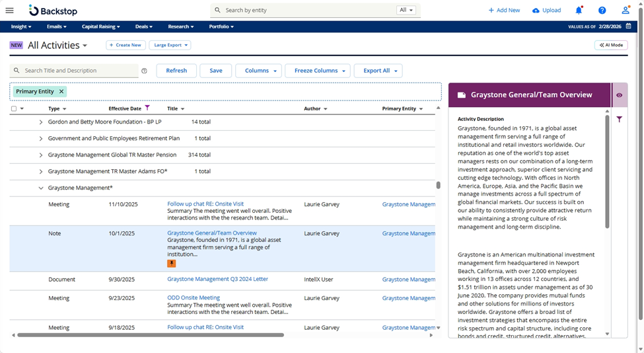Open the help question mark icon

602,11
